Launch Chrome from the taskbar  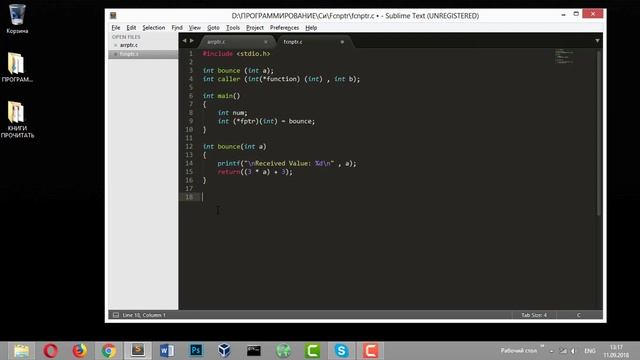point(109,351)
